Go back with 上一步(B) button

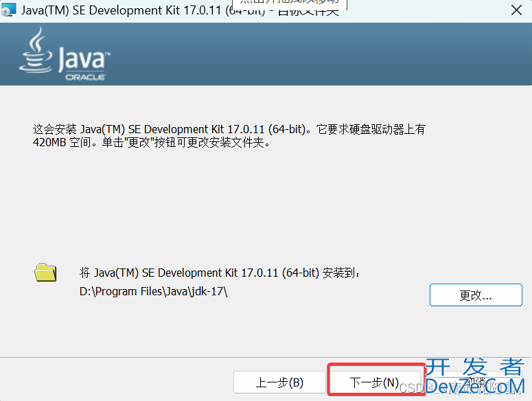pyautogui.click(x=279, y=382)
